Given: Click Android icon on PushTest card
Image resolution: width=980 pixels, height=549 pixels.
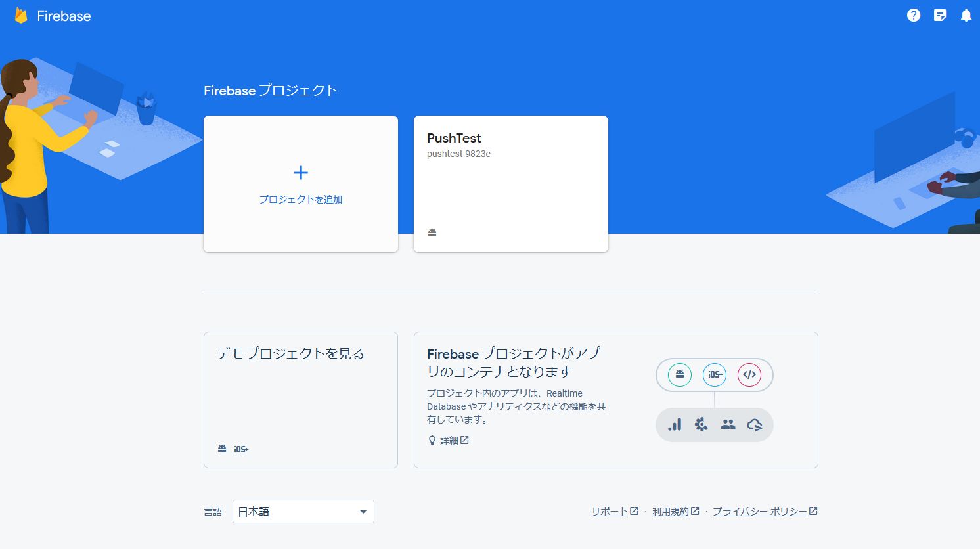Looking at the screenshot, I should [432, 232].
